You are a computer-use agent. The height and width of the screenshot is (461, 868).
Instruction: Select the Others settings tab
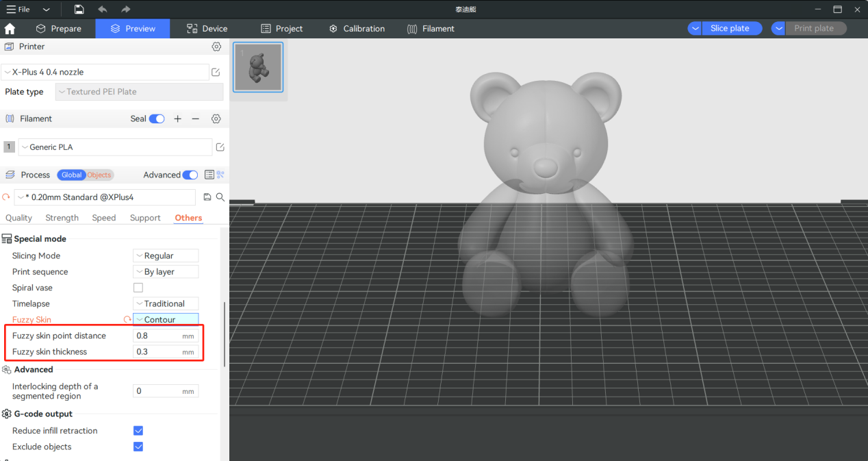(x=188, y=218)
